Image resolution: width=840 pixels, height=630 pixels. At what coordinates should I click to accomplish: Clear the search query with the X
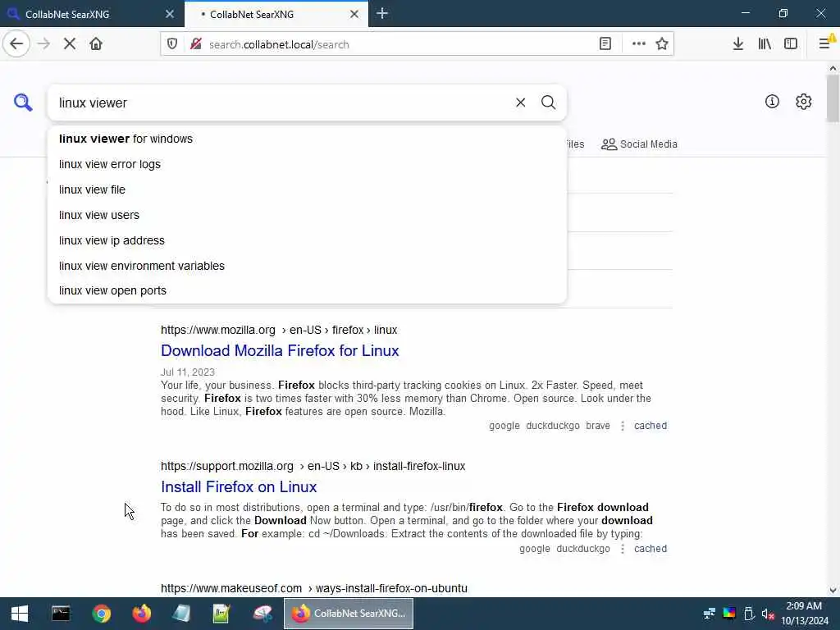tap(520, 103)
